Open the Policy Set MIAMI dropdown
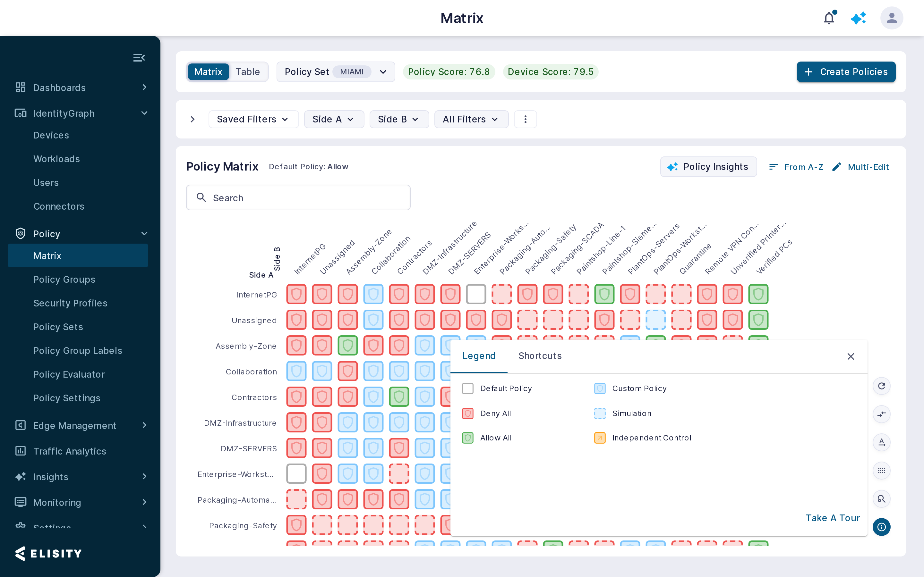The width and height of the screenshot is (924, 577). click(x=336, y=72)
